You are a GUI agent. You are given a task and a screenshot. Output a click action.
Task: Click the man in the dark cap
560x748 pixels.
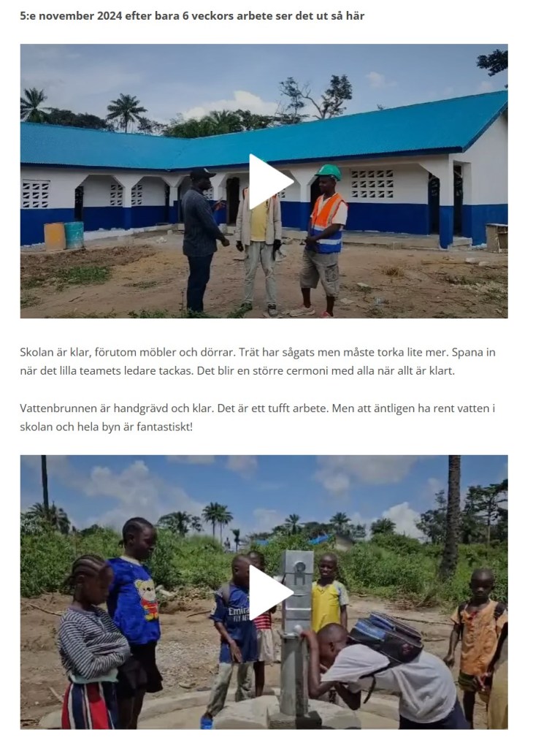(201, 240)
